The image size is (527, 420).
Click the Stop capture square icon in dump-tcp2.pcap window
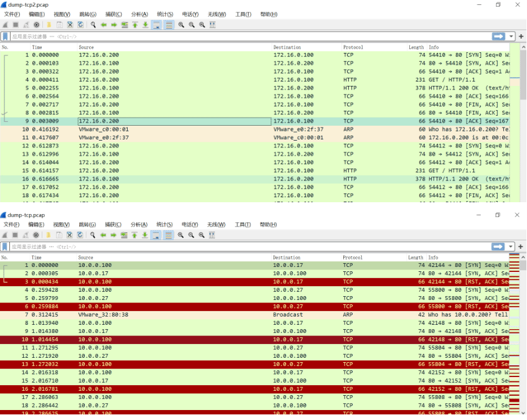point(16,25)
